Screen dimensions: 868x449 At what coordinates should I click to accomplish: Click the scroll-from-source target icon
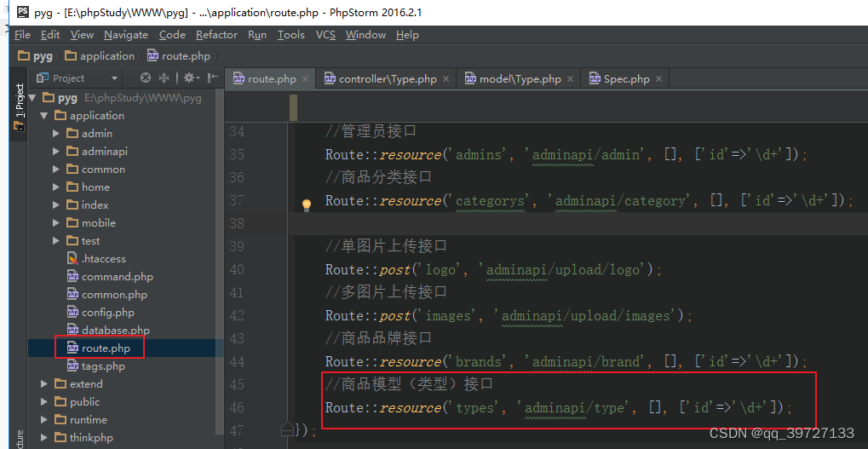(146, 78)
